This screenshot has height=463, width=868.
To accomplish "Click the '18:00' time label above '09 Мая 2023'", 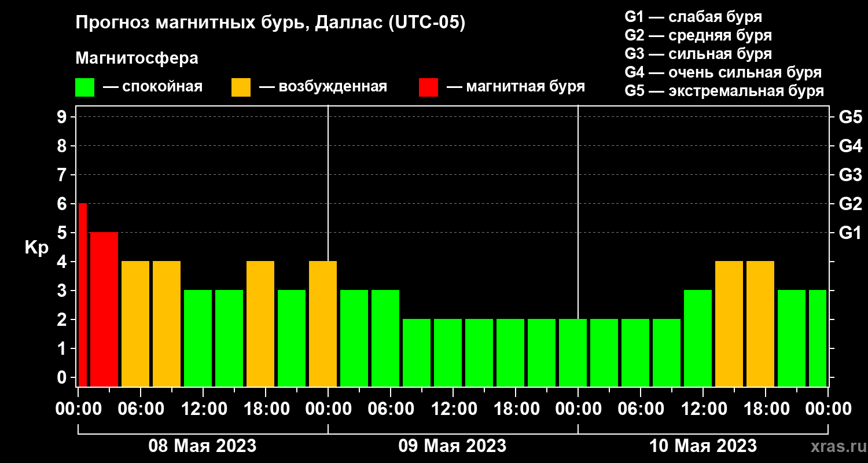I will (516, 409).
